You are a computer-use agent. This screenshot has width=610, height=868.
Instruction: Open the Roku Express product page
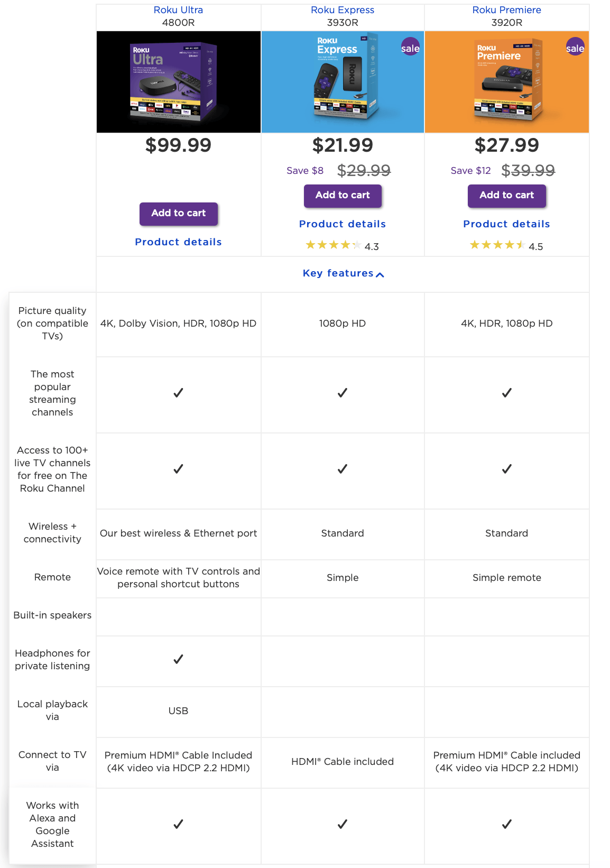point(343,10)
